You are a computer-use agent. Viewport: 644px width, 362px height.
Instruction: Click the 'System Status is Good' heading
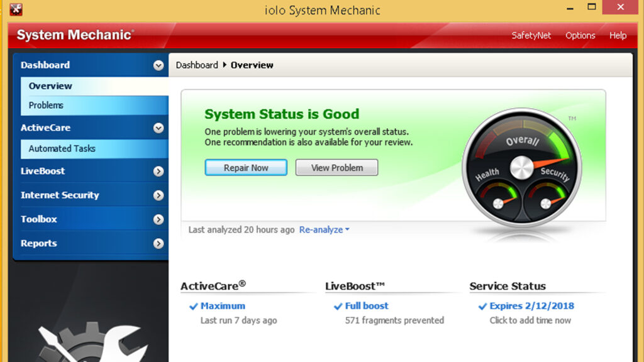pos(282,114)
